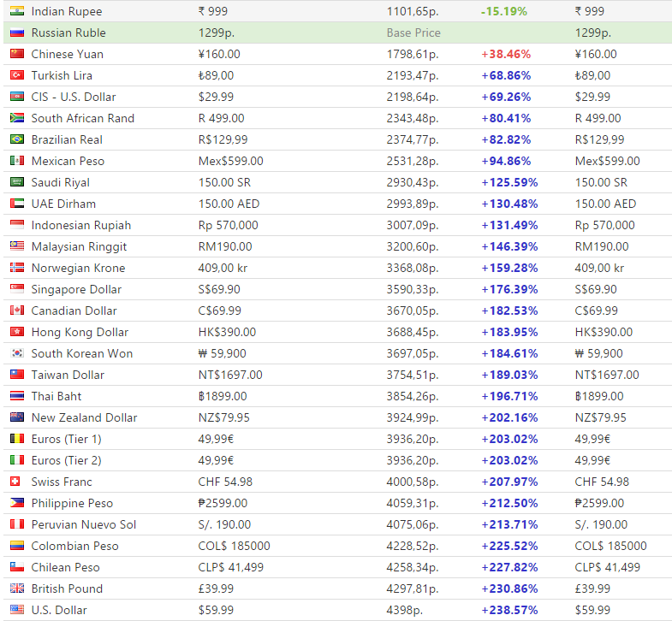Click the Switzerland flag icon

point(16,482)
